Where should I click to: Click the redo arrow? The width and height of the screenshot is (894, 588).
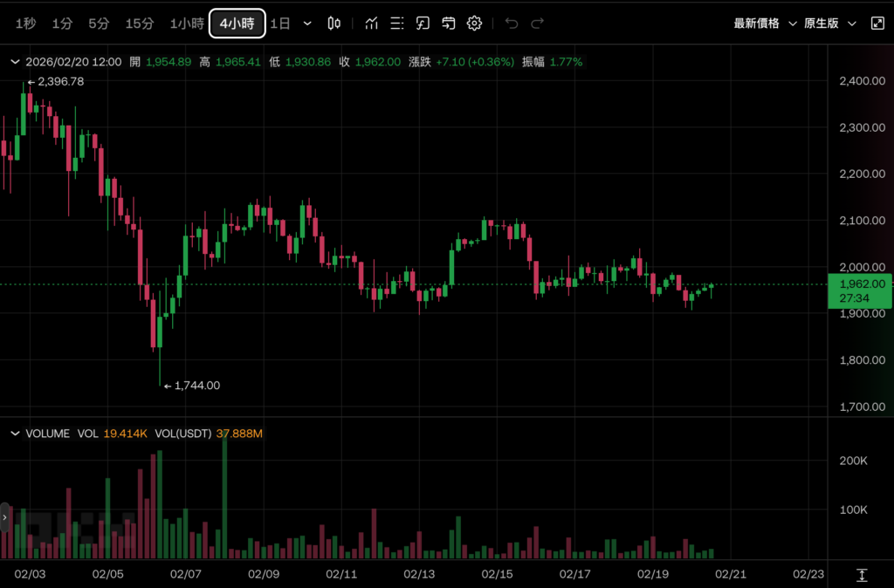click(538, 24)
